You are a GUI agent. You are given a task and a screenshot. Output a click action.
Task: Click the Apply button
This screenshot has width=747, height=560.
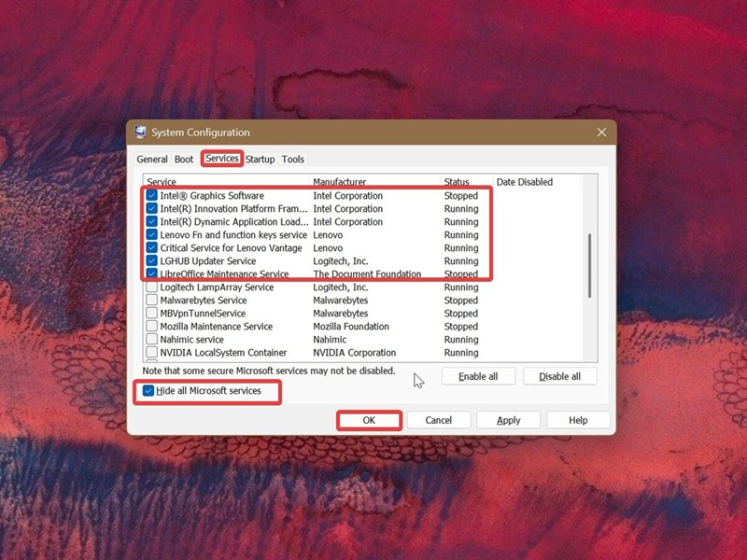508,420
